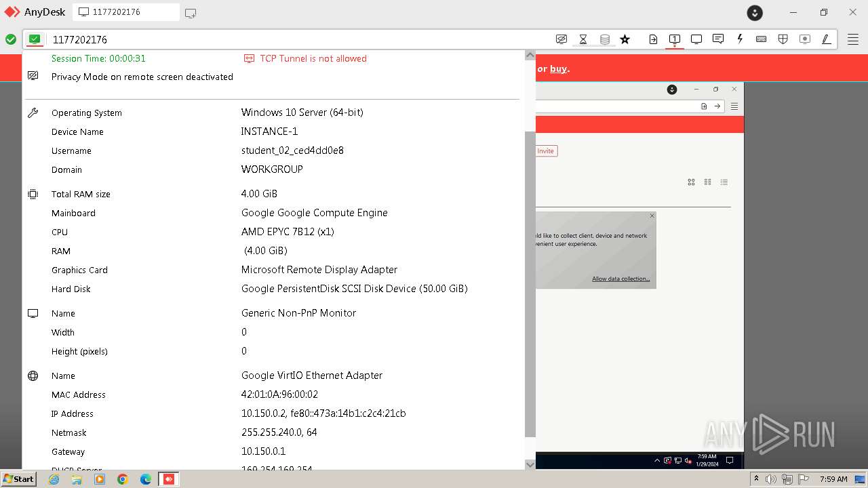The width and height of the screenshot is (868, 488).
Task: Select list view in remote window
Action: (x=724, y=182)
